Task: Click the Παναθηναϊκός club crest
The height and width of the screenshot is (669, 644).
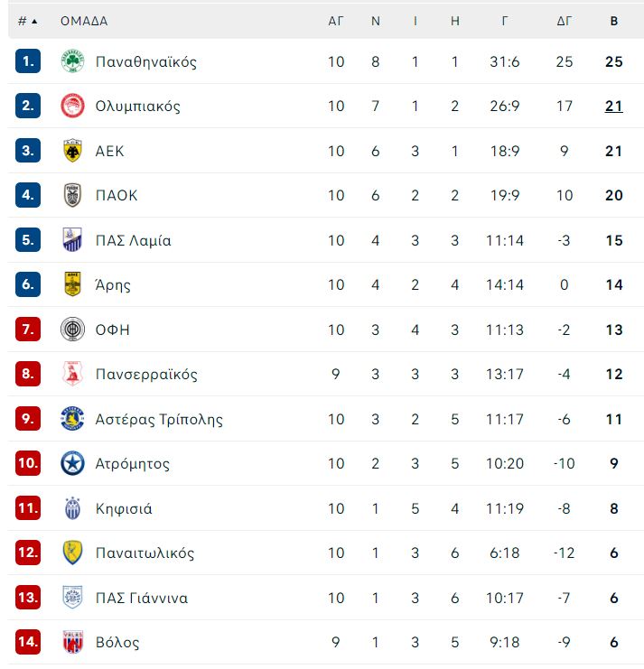Action: (x=72, y=61)
